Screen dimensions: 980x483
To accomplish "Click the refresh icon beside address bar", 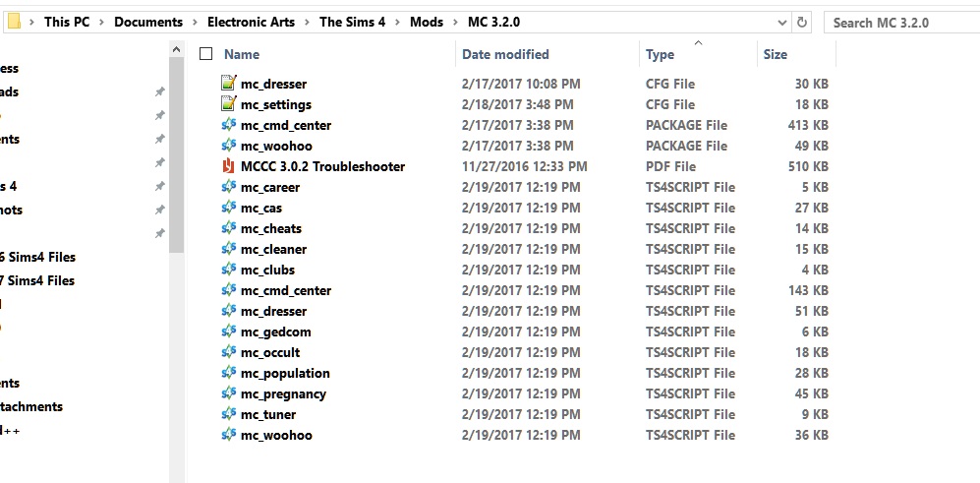I will [x=801, y=23].
